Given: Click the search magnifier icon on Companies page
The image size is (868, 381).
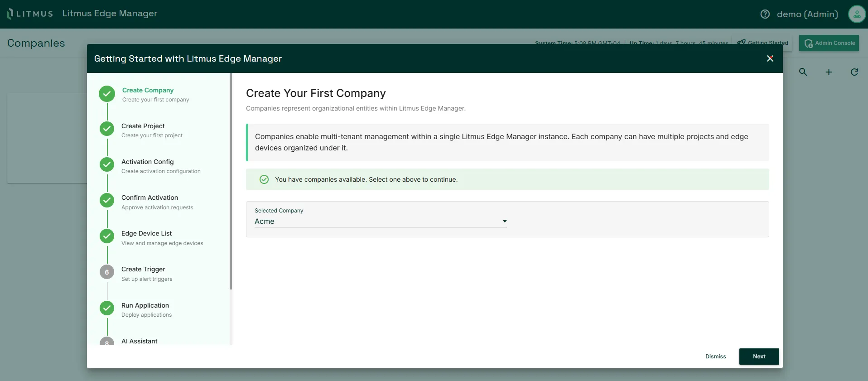Looking at the screenshot, I should [x=803, y=72].
